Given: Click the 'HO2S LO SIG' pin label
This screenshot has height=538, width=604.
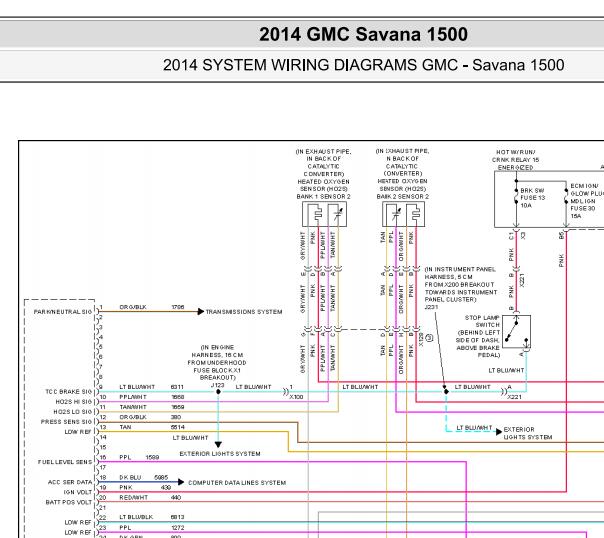Looking at the screenshot, I should 73,412.
